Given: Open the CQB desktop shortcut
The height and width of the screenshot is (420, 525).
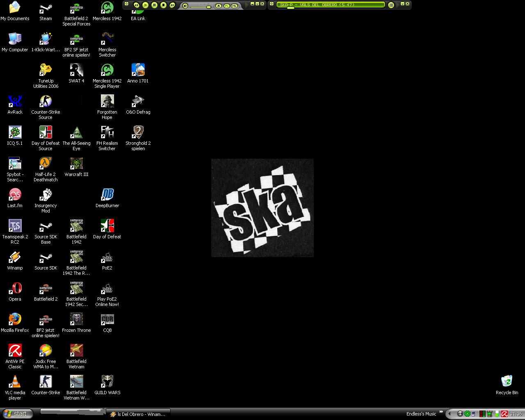Looking at the screenshot, I should (107, 323).
